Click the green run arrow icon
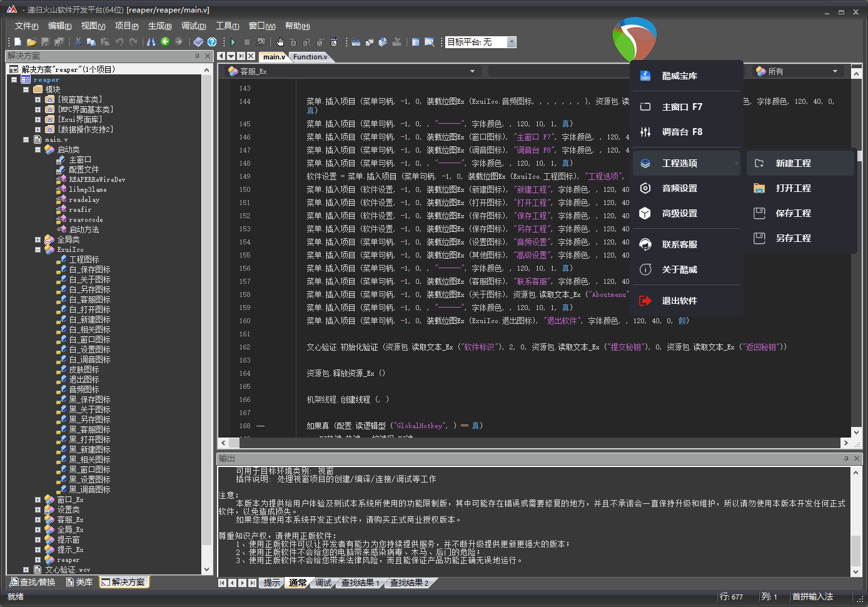 (x=233, y=42)
